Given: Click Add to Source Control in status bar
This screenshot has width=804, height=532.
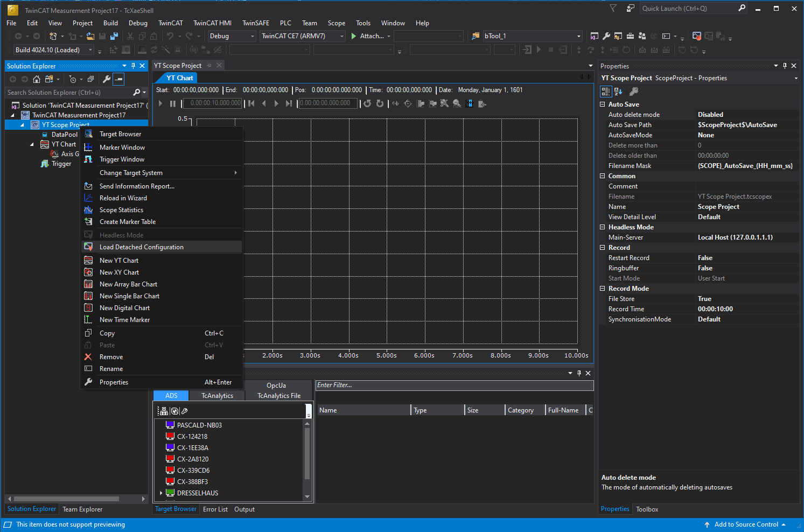Looking at the screenshot, I should click(x=745, y=524).
